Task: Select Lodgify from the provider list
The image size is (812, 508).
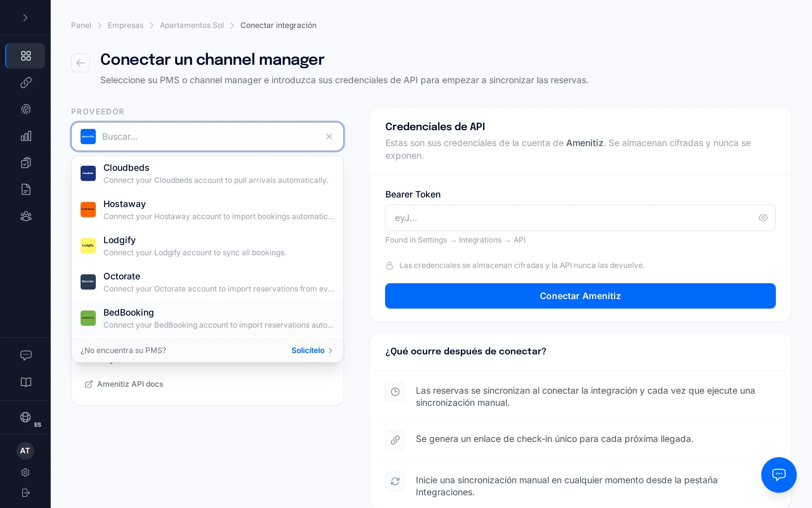Action: pos(207,246)
